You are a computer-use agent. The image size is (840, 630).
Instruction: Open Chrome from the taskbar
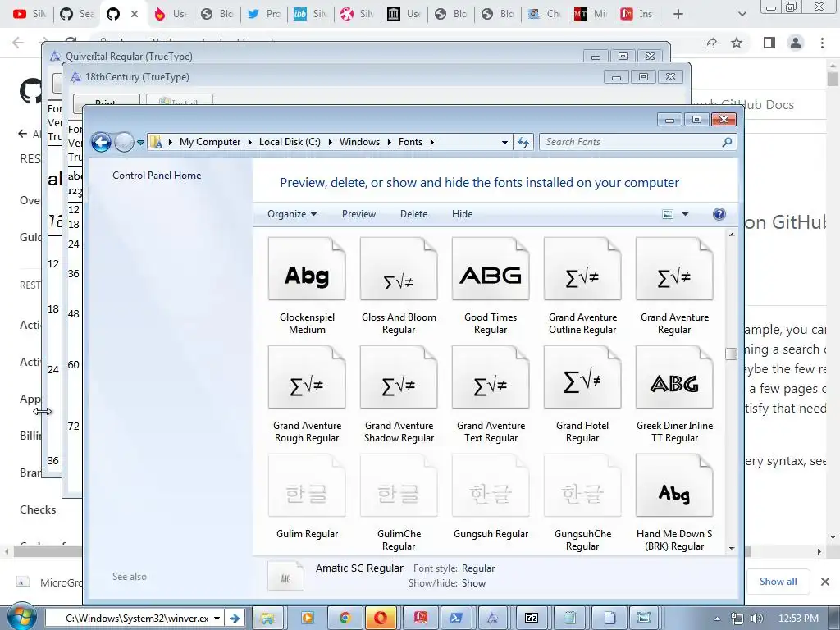[345, 618]
